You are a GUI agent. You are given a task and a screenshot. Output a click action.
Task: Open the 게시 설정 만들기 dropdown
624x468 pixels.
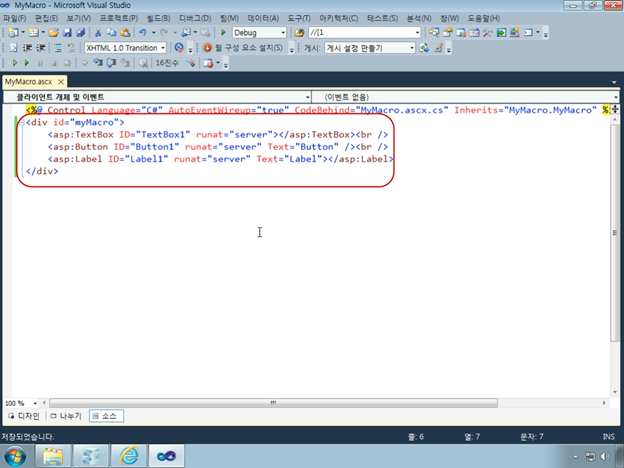click(370, 48)
